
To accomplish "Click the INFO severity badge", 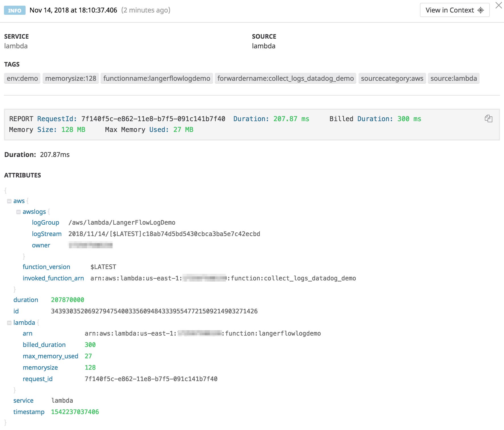I will click(15, 10).
